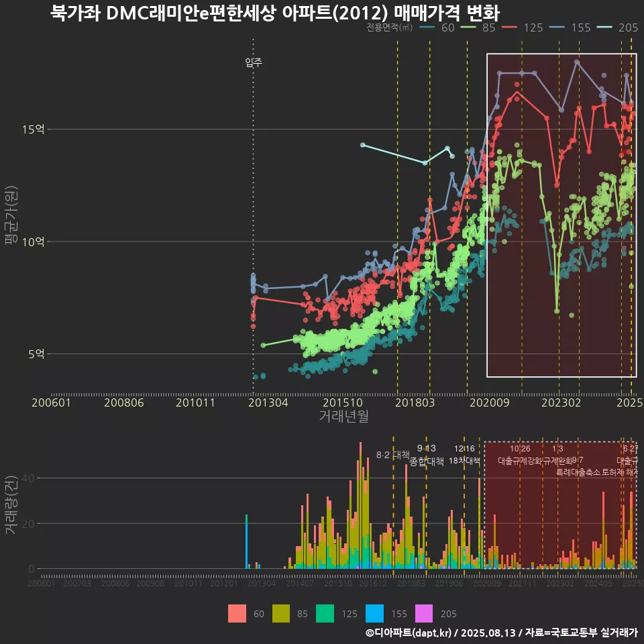Click the '거래량(건)' axis title
Viewport: 644px width, 644px height.
11,504
